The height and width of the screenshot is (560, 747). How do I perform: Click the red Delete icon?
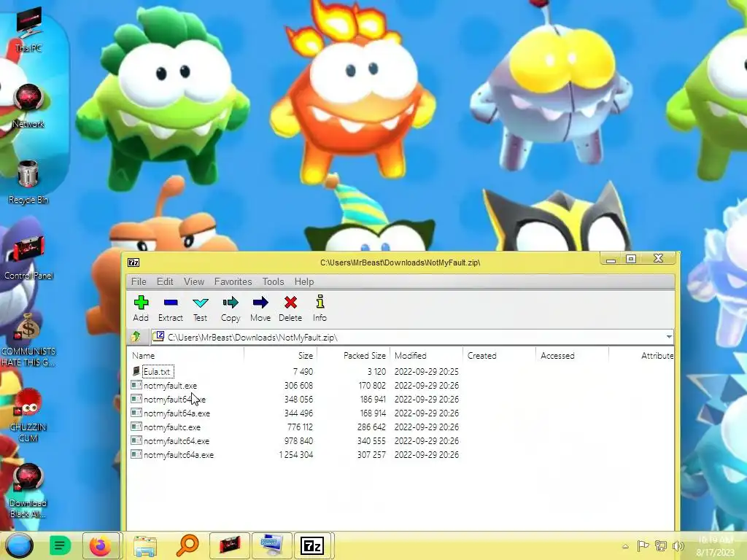tap(290, 308)
